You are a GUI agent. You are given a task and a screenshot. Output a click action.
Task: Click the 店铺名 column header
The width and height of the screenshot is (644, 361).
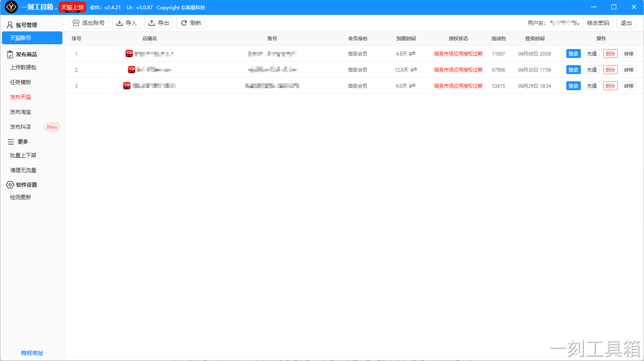150,39
